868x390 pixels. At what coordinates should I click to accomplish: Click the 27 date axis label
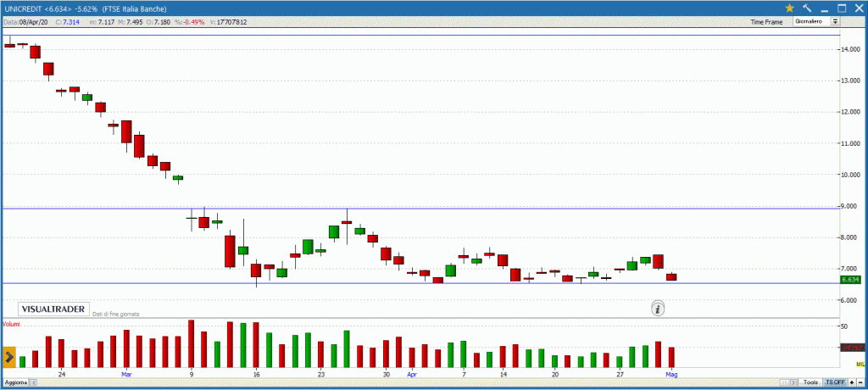(620, 374)
